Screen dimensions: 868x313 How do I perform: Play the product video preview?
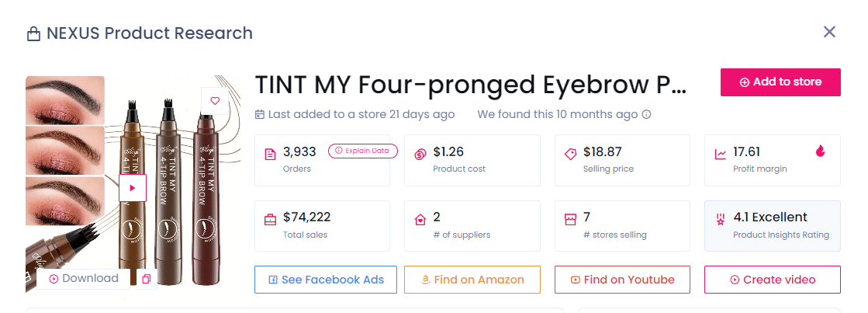(133, 188)
